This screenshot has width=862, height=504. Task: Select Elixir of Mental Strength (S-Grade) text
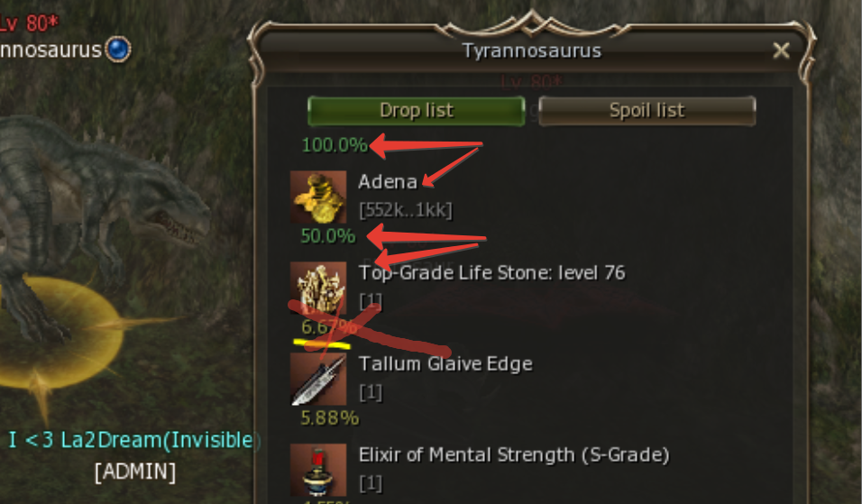coord(513,455)
